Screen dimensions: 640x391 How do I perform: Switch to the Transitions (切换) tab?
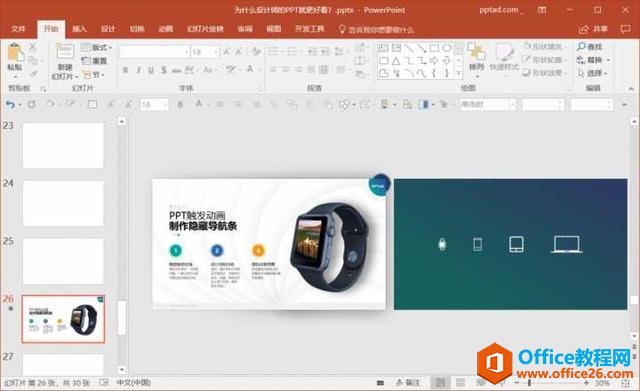tap(137, 29)
